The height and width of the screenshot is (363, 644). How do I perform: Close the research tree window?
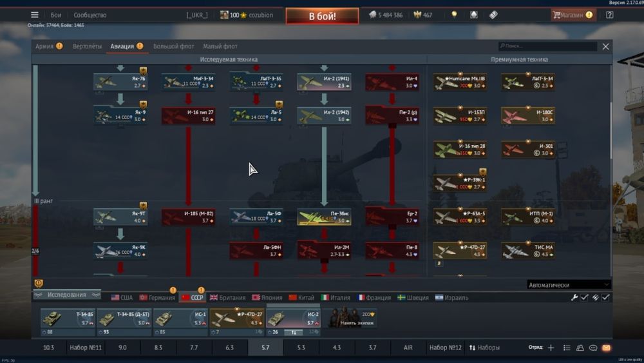606,46
